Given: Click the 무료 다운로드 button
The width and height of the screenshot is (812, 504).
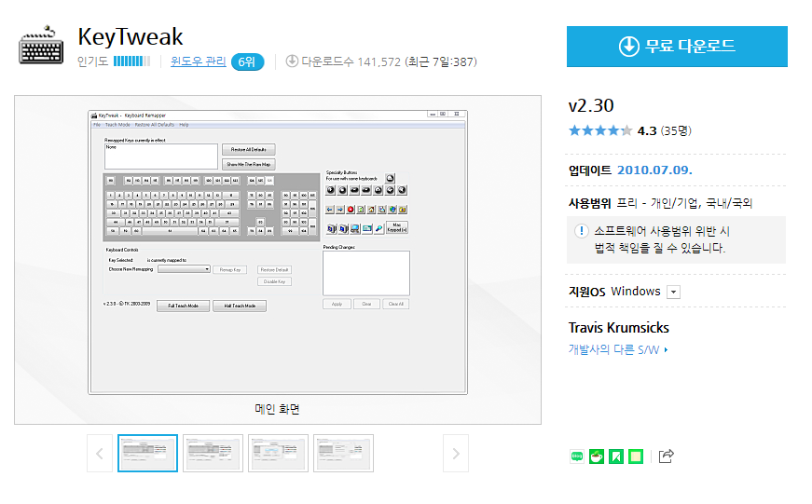Looking at the screenshot, I should (x=677, y=47).
